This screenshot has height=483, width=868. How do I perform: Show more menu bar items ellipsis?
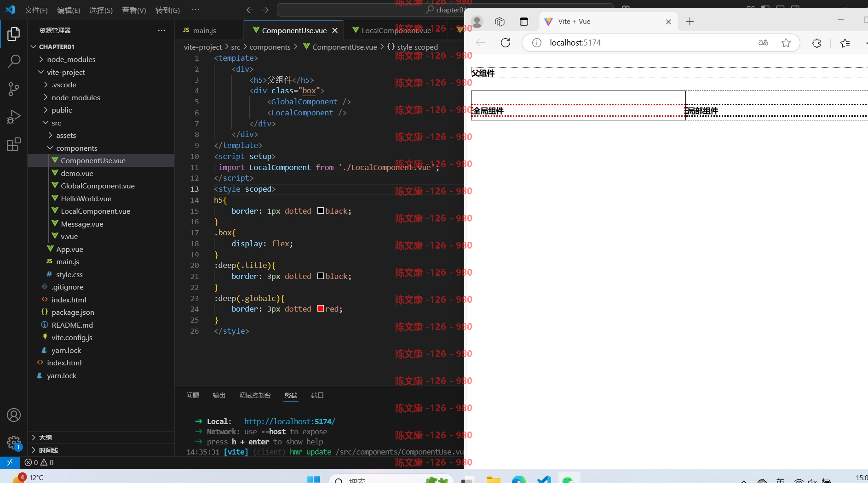(x=195, y=10)
